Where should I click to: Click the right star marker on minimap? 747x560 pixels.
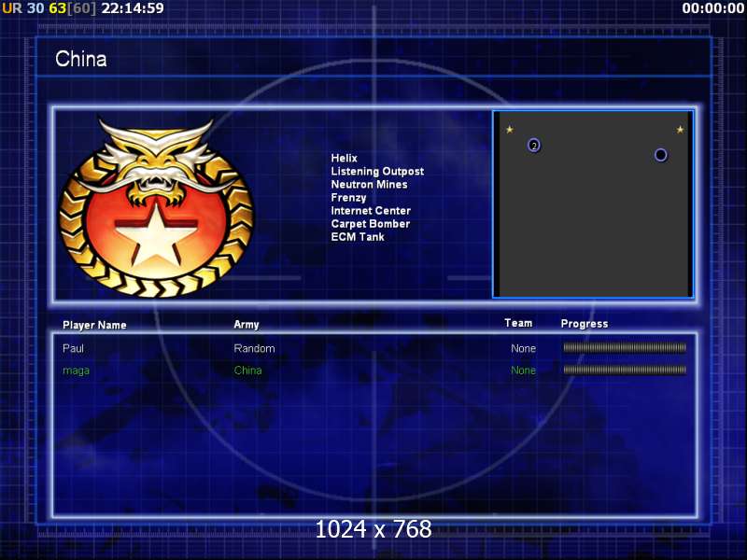coord(680,129)
